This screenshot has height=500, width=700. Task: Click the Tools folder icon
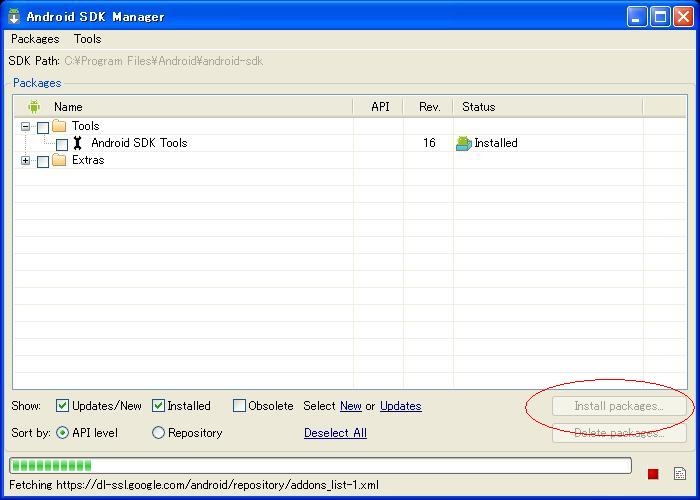pos(59,126)
